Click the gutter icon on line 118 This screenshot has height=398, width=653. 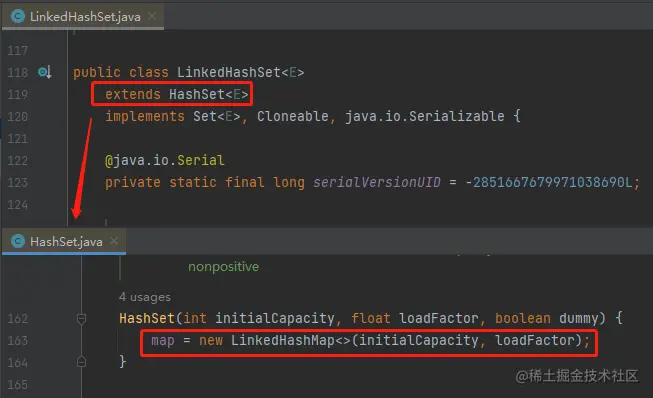pyautogui.click(x=45, y=72)
